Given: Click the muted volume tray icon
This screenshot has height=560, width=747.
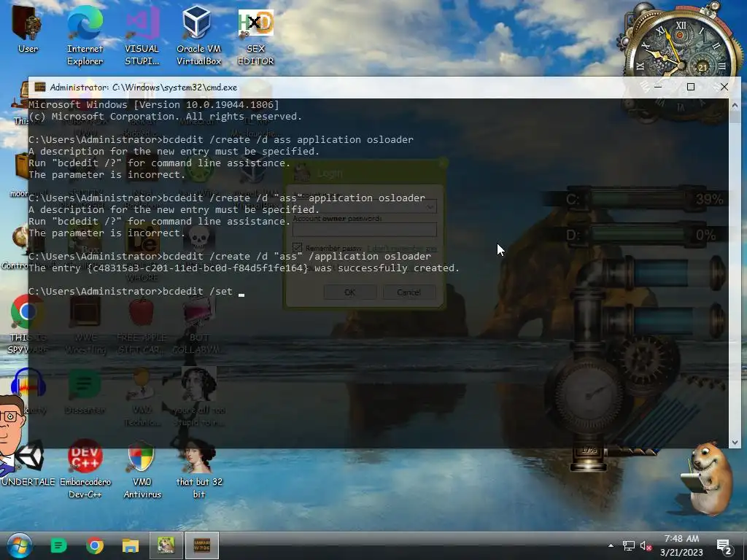Looking at the screenshot, I should coord(646,545).
